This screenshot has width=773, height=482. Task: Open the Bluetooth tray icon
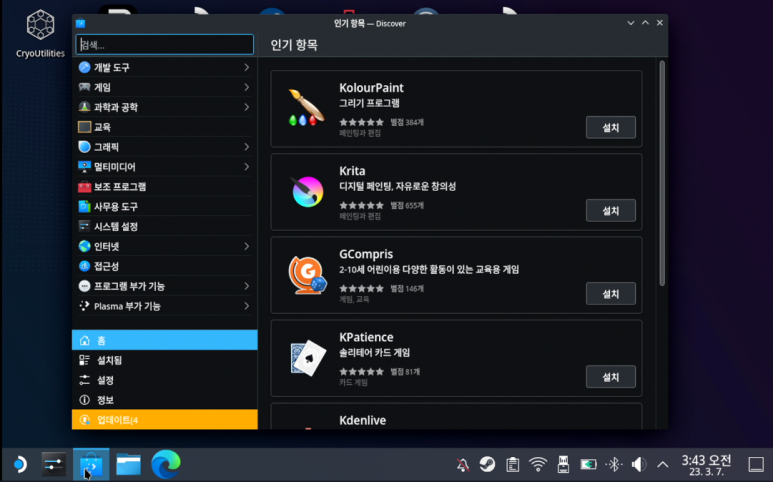pyautogui.click(x=614, y=464)
